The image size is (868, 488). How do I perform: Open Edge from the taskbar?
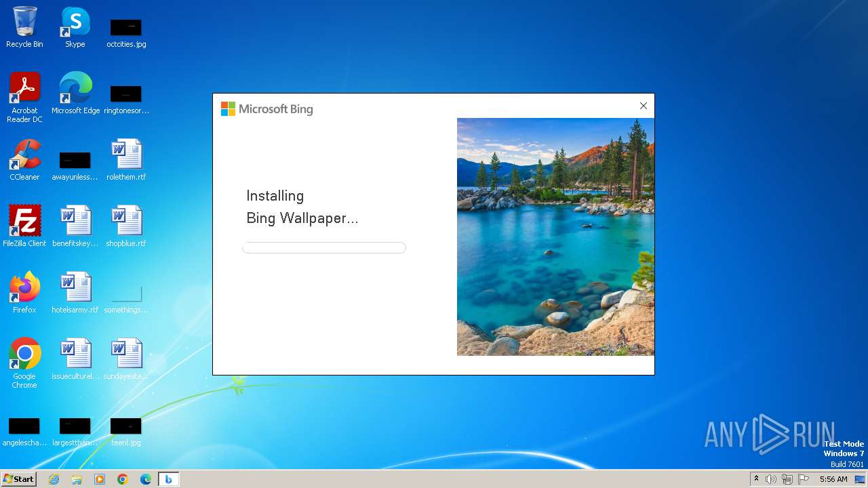coord(146,479)
